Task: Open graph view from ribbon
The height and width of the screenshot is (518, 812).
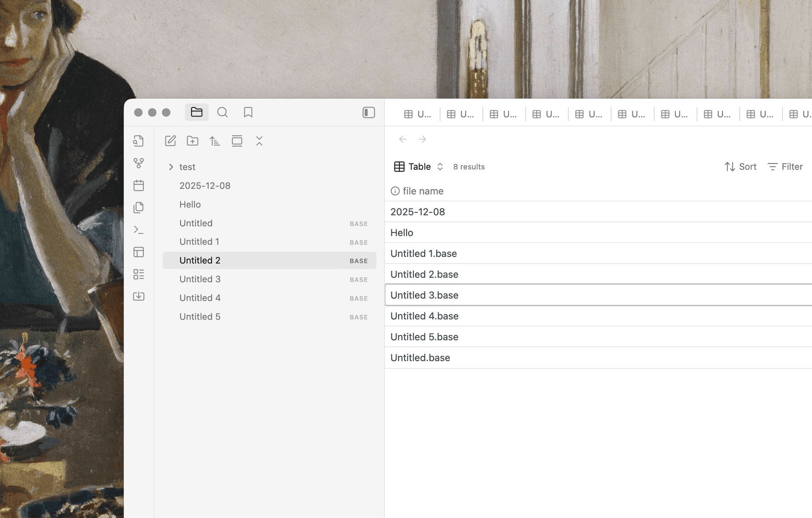Action: pos(138,163)
